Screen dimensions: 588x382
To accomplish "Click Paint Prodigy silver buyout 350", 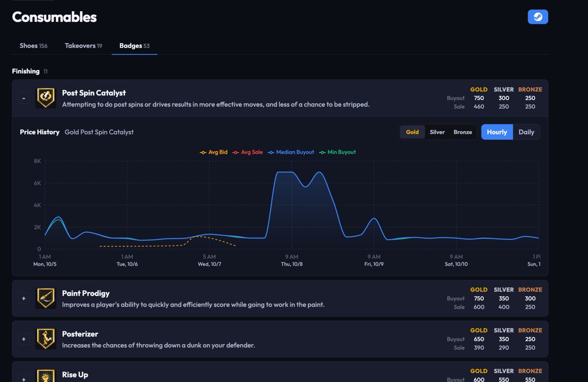I will pos(504,298).
